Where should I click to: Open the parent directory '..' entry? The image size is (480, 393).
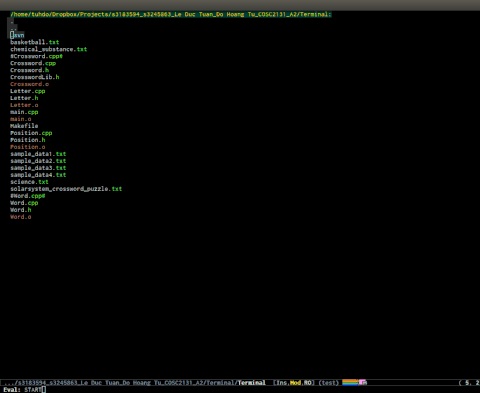pos(12,28)
